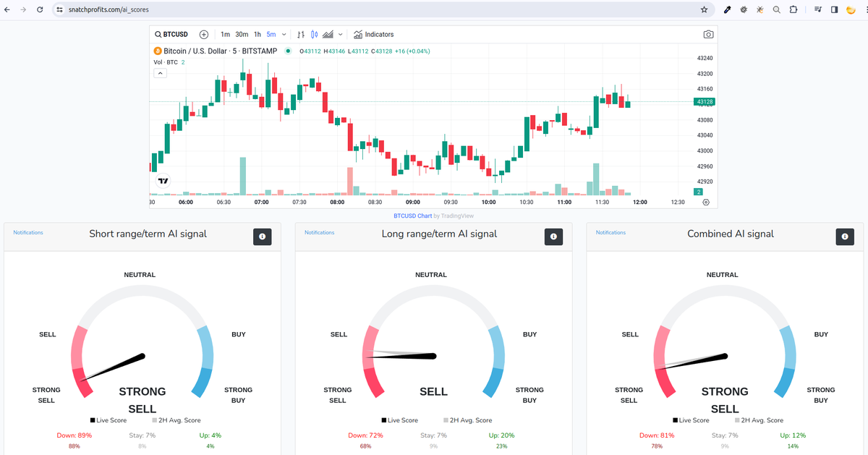Open Notifications for Long range signal
868x455 pixels.
coord(320,233)
